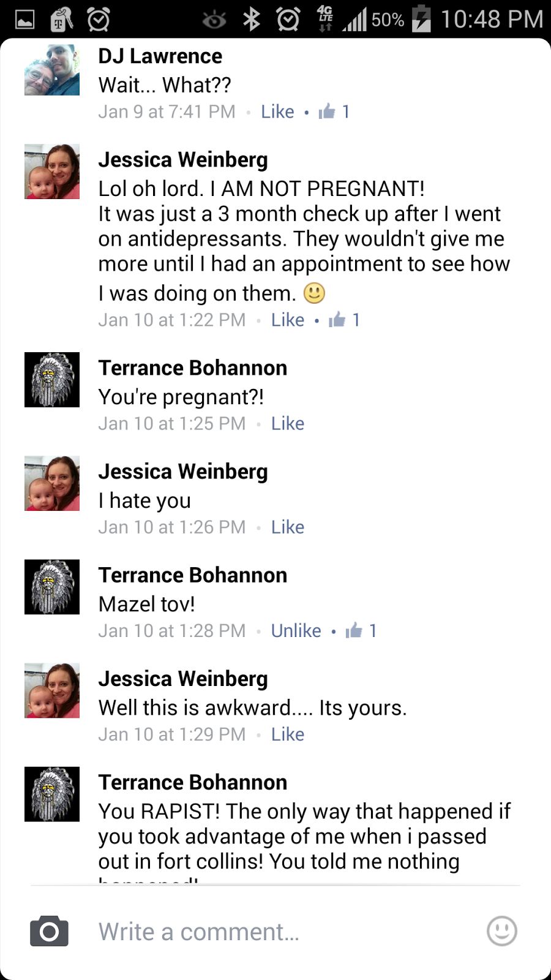Tap DJ Lawrence's profile picture
This screenshot has height=980, width=551.
pyautogui.click(x=52, y=69)
